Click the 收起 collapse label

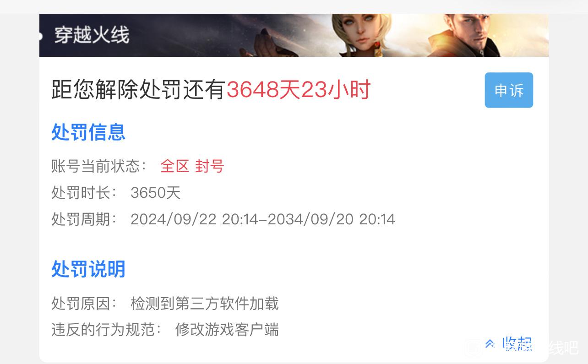517,343
